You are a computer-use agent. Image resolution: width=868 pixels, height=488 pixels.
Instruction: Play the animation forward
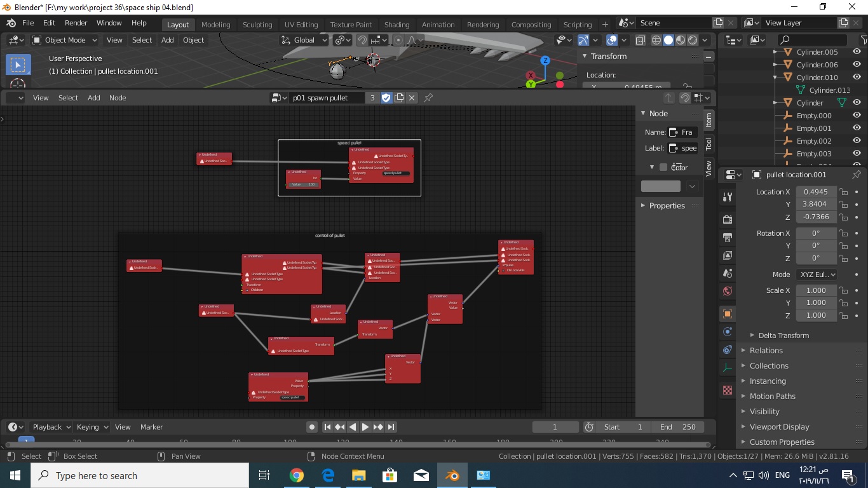tap(365, 427)
